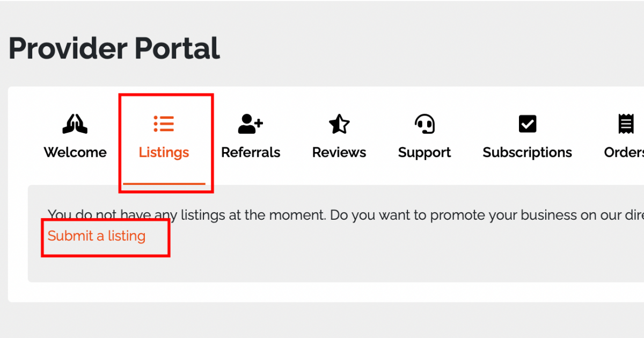Select the partially visible Orders tab label
The height and width of the screenshot is (338, 644).
click(x=624, y=153)
